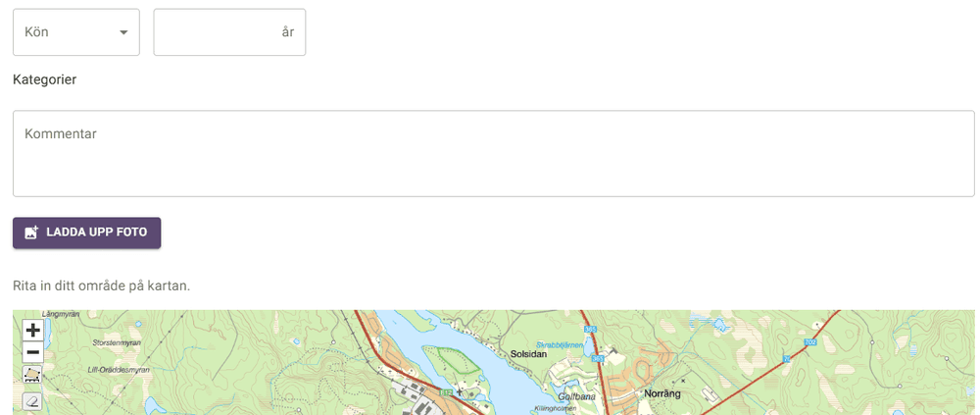Click the Golfbana label on the map
The height and width of the screenshot is (415, 980).
coord(577,396)
